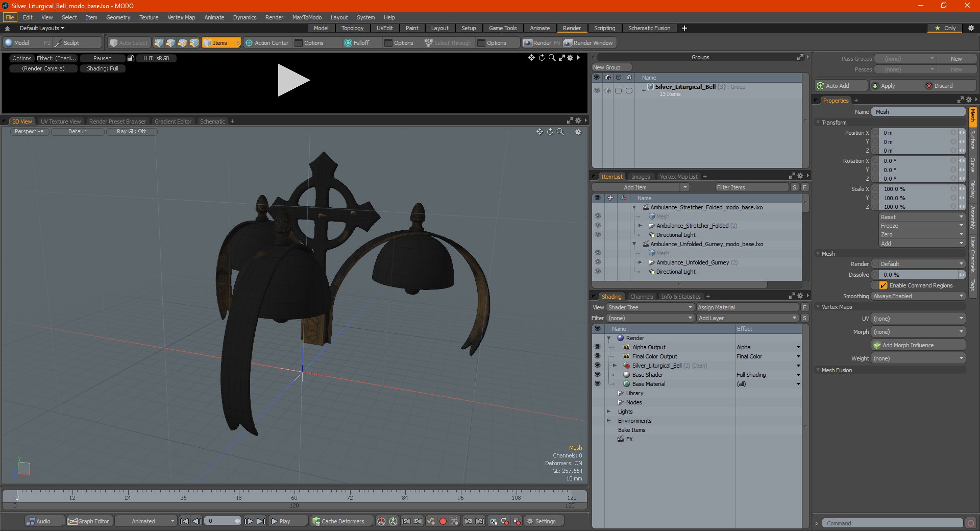Click 3D viewport pan view icon
Viewport: 980px width, 531px height.
[x=540, y=132]
